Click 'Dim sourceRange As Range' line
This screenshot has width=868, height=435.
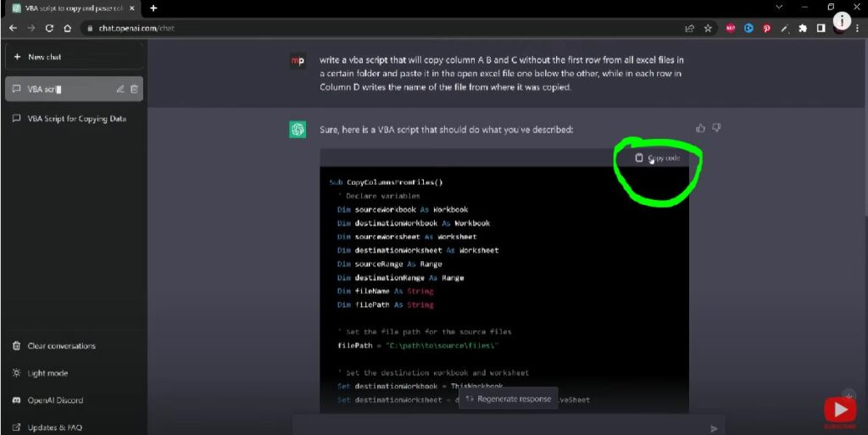389,265
